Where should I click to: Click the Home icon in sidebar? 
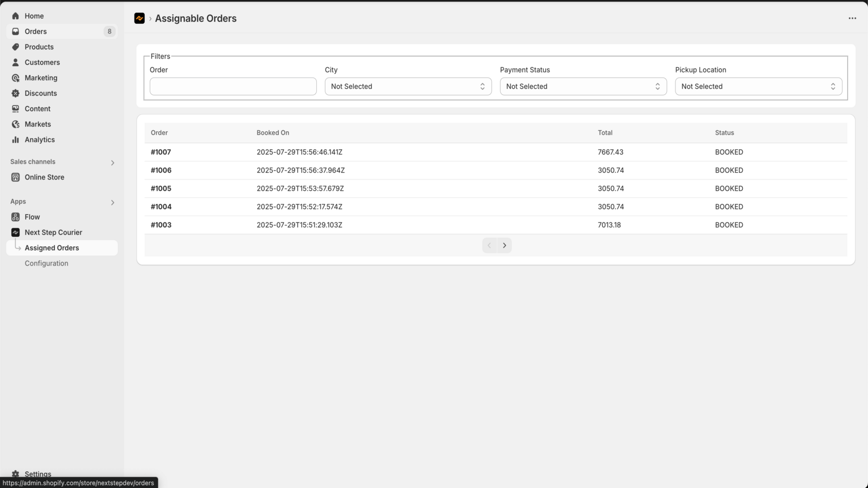tap(15, 16)
